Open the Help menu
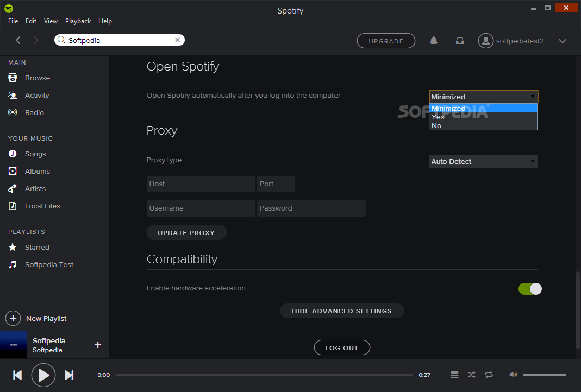 (x=105, y=21)
